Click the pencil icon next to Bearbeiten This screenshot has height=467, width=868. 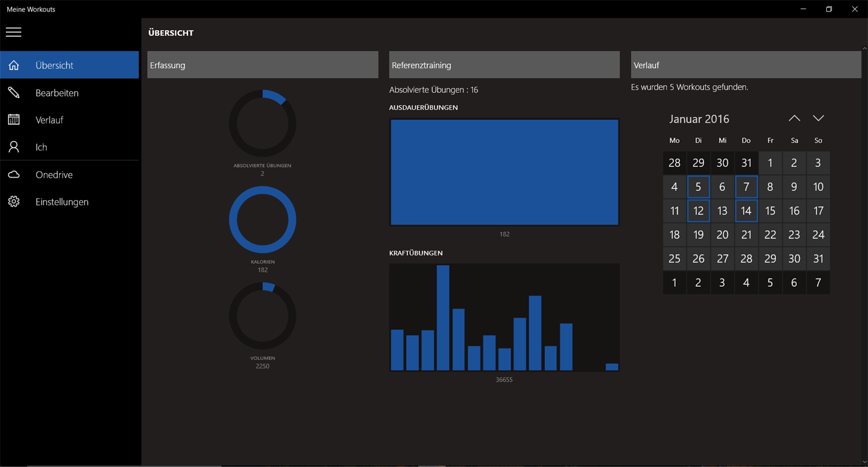pyautogui.click(x=14, y=93)
